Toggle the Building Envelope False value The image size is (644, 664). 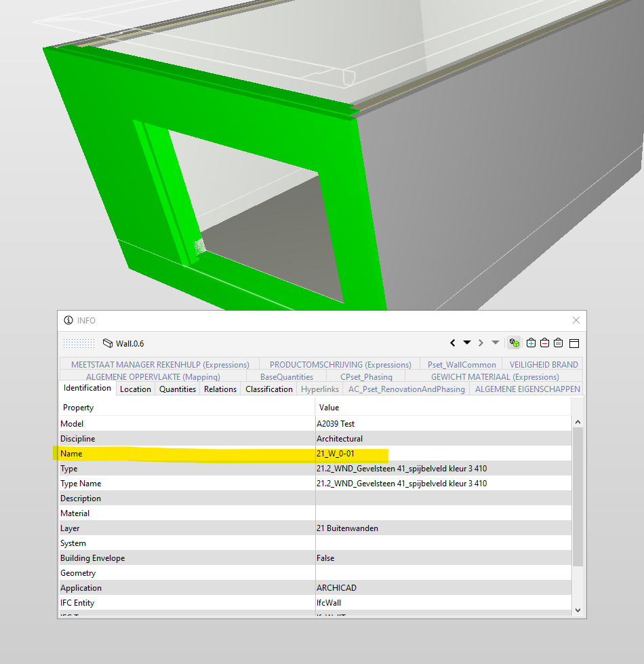click(325, 558)
